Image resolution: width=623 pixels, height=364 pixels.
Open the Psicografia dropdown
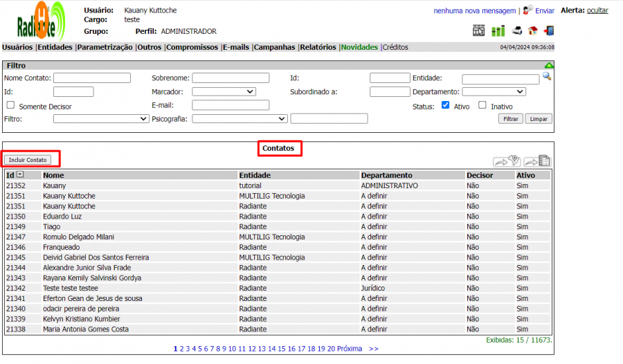click(x=240, y=119)
